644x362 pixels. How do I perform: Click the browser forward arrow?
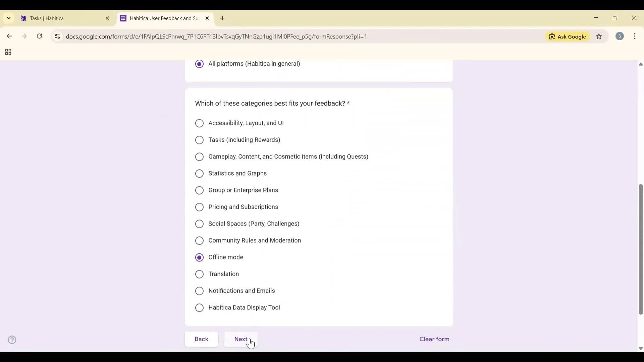pos(24,36)
